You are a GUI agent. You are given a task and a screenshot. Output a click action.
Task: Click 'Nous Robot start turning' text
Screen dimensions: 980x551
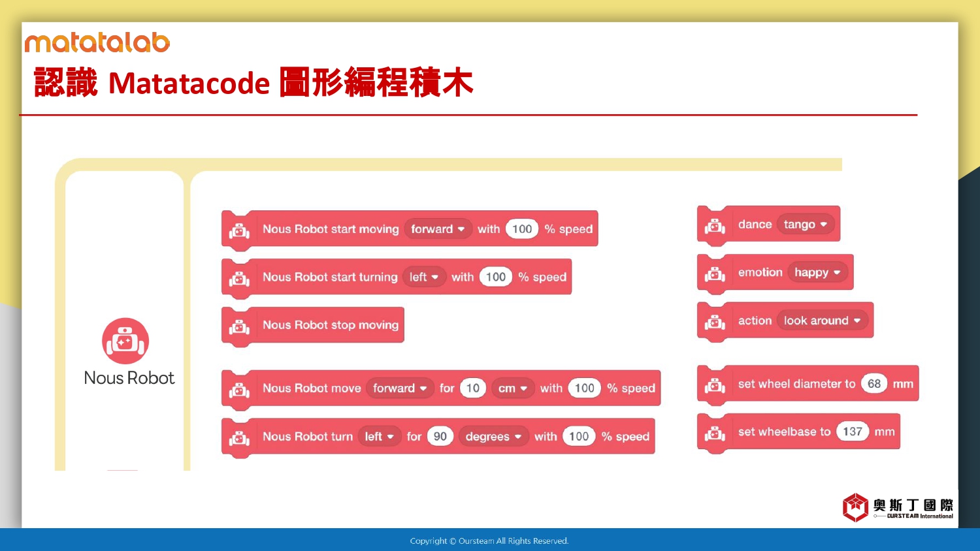pos(330,277)
